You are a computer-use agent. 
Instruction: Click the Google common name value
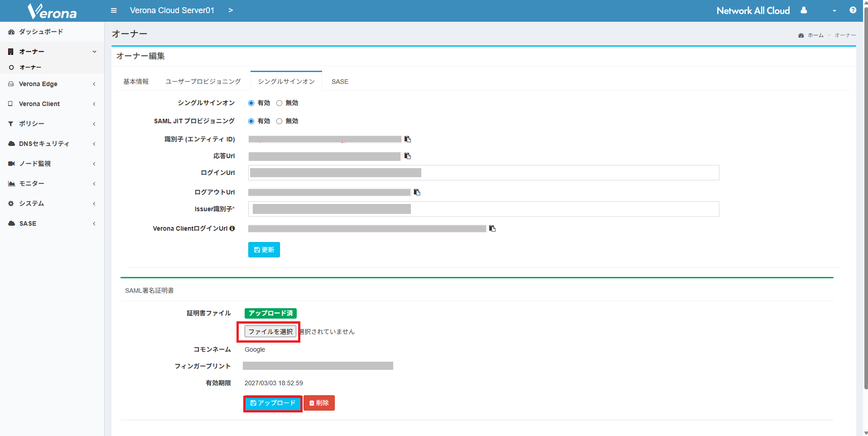255,349
